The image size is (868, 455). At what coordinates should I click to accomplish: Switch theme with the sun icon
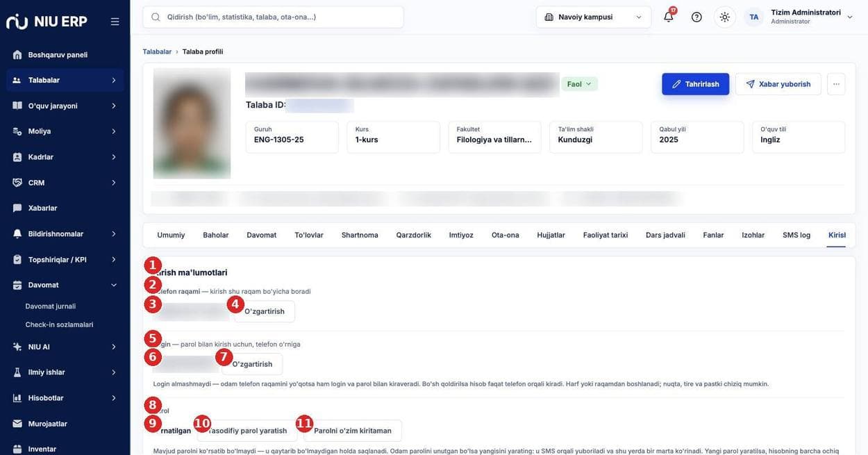coord(725,17)
